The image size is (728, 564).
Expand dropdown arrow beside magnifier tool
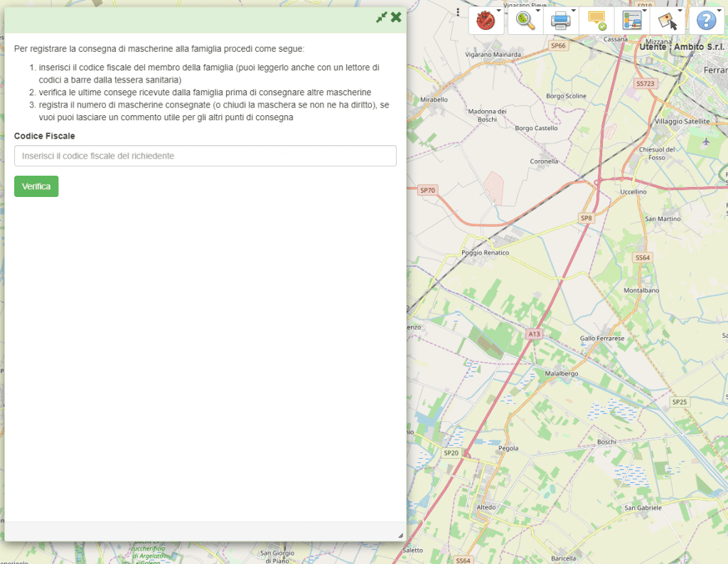coord(538,11)
